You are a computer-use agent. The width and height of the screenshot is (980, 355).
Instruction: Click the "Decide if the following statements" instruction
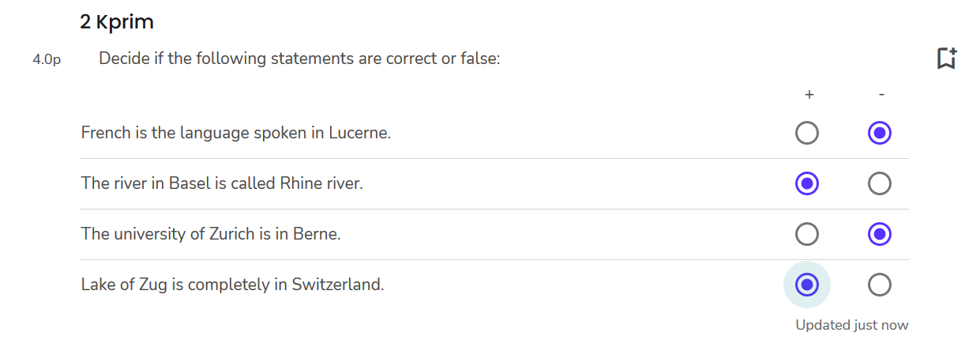(x=299, y=59)
